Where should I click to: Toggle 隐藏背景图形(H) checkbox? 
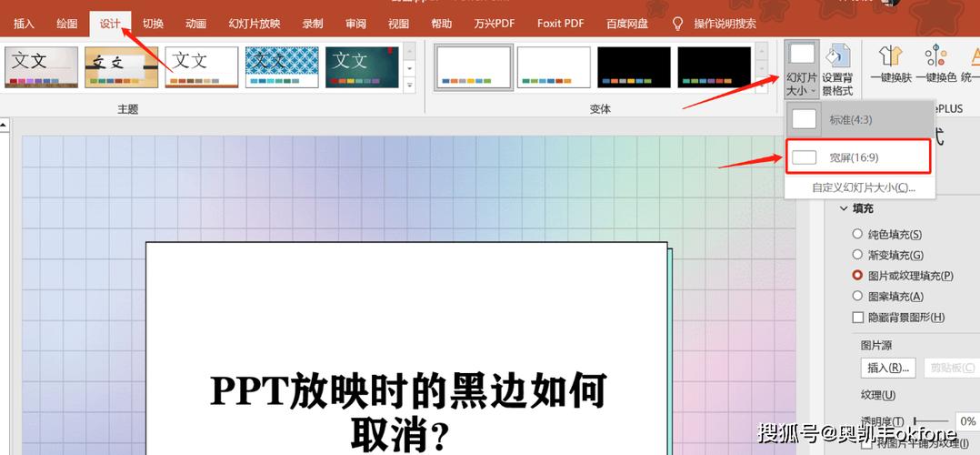[x=857, y=318]
